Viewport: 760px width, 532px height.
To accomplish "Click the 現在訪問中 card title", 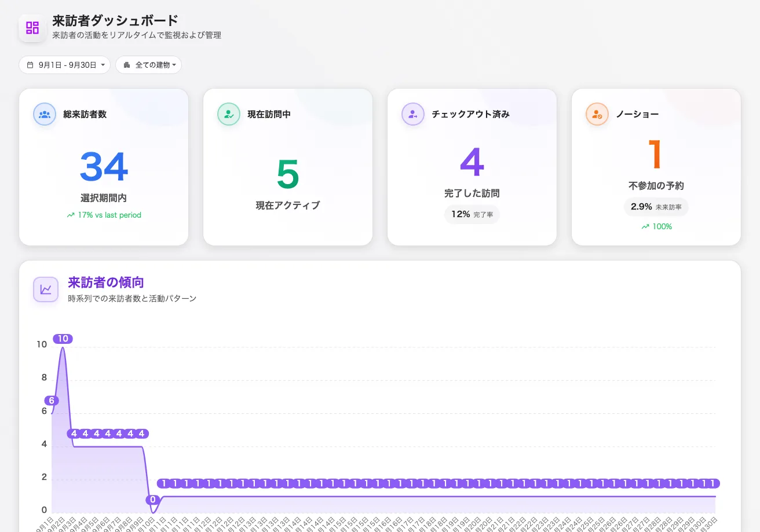I will click(269, 115).
